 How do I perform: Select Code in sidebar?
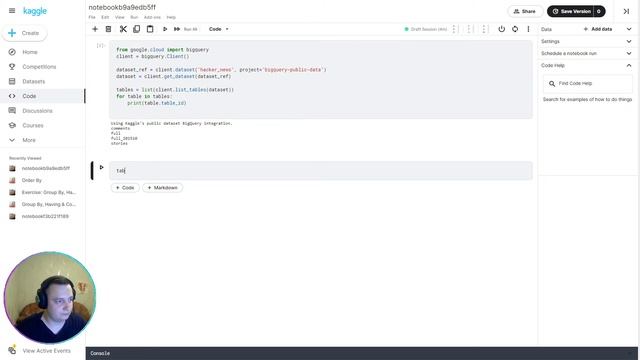pos(29,96)
